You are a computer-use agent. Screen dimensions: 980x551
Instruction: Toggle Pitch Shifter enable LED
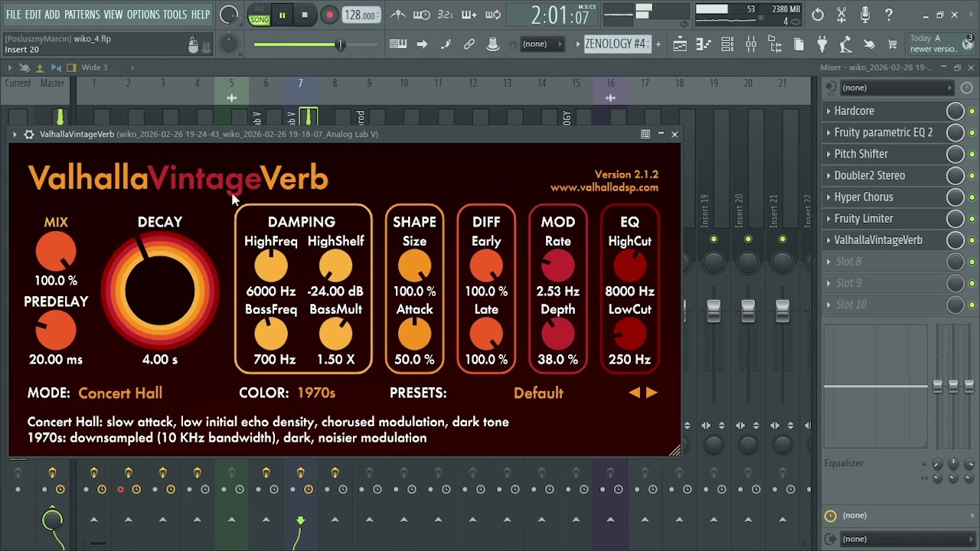pyautogui.click(x=972, y=154)
